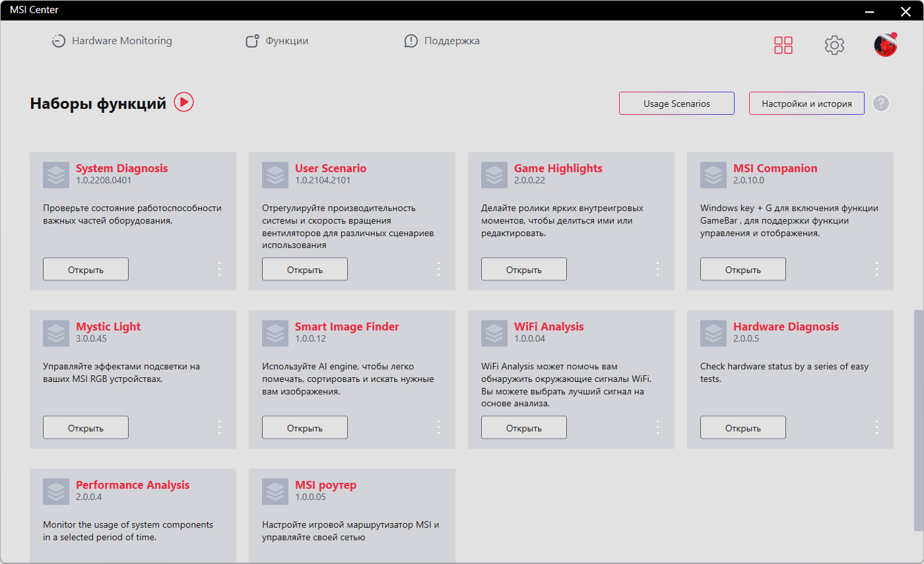The width and height of the screenshot is (924, 564).
Task: Open more options for Smart Image Finder
Action: [x=438, y=427]
